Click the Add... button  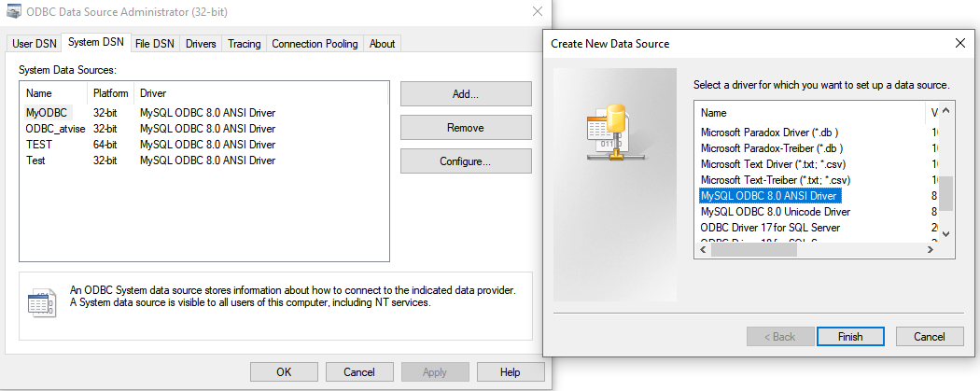(466, 94)
